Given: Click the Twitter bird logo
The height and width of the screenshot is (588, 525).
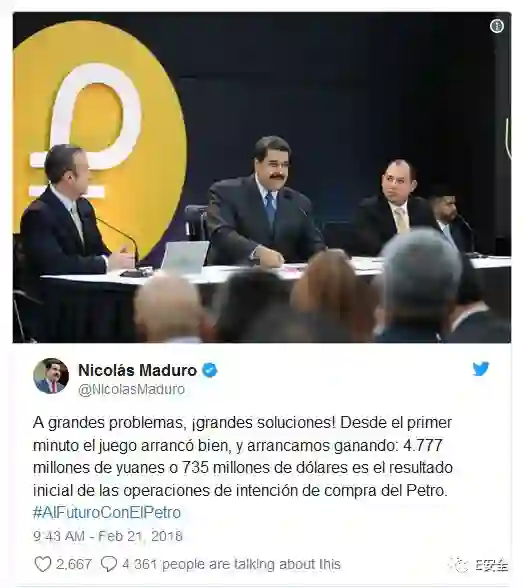Looking at the screenshot, I should [480, 369].
